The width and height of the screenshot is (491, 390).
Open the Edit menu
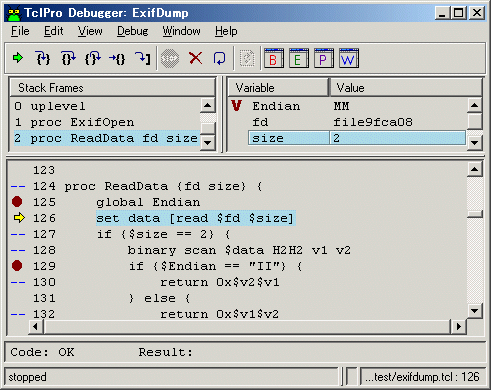pos(53,31)
